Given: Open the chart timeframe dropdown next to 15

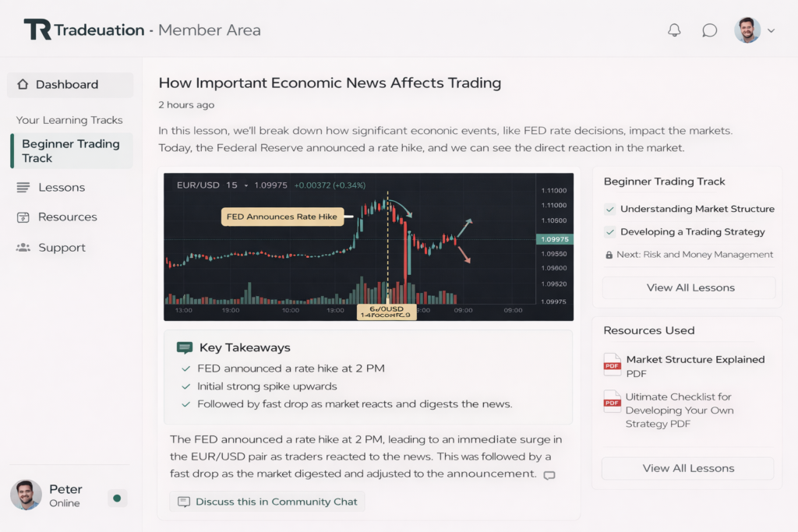Looking at the screenshot, I should click(x=246, y=185).
